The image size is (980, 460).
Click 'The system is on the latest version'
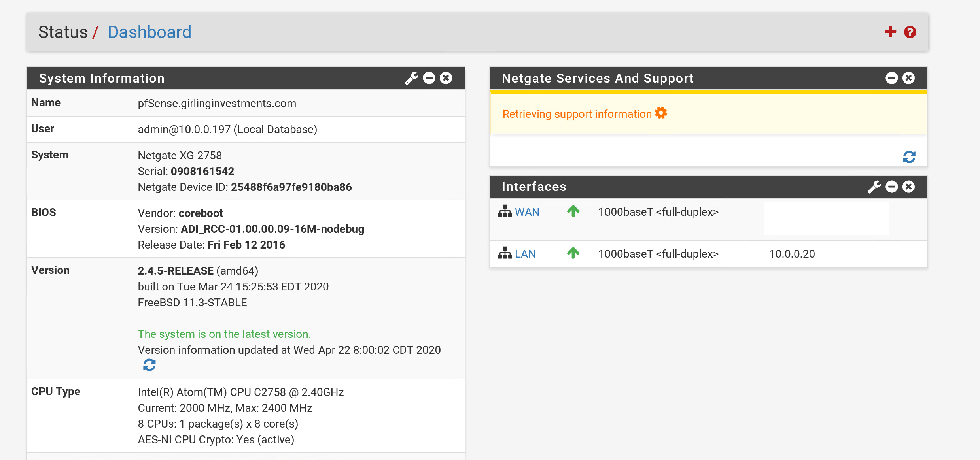[225, 334]
